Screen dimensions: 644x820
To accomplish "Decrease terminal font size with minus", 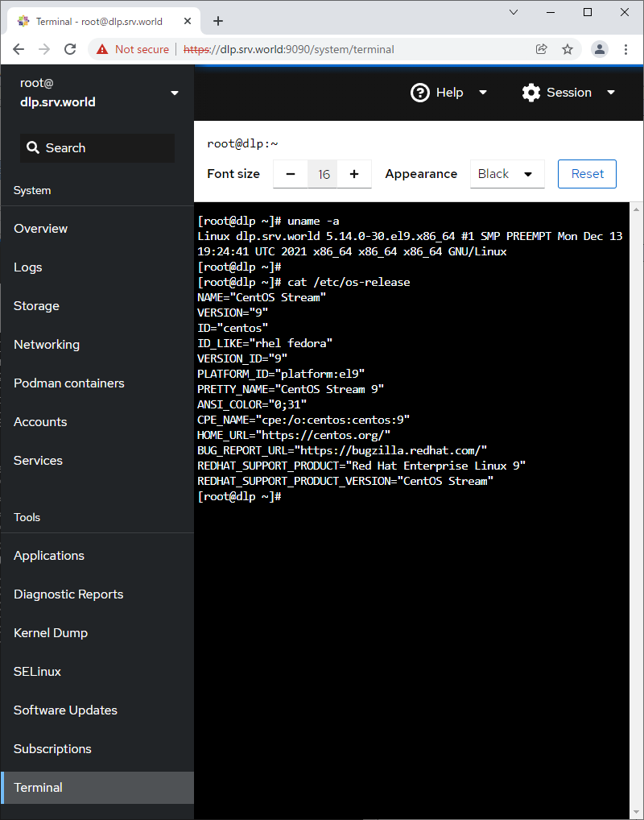I will [291, 174].
